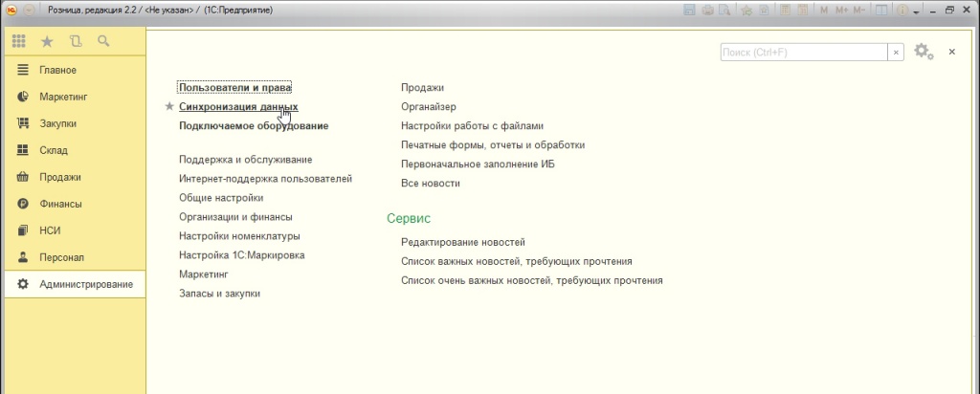The image size is (980, 394).
Task: Open Настройка 1С:Маркировка link
Action: click(x=242, y=255)
